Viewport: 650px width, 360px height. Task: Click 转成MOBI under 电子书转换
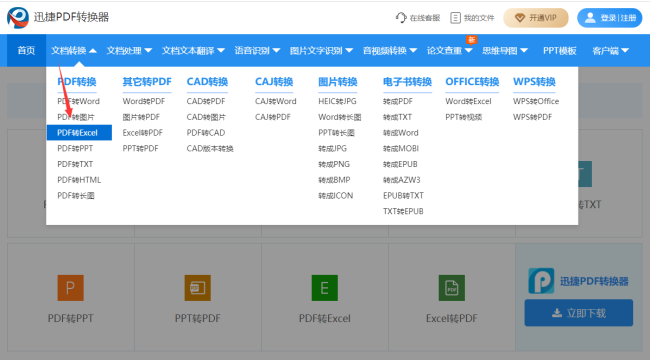401,148
